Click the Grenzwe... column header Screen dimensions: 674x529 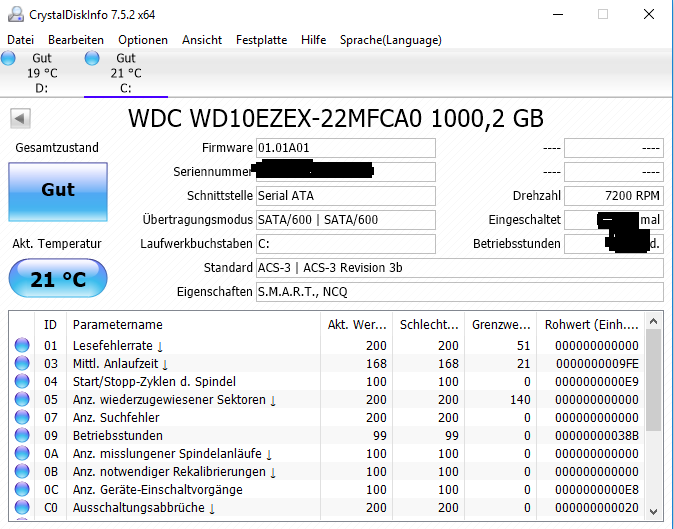click(501, 324)
